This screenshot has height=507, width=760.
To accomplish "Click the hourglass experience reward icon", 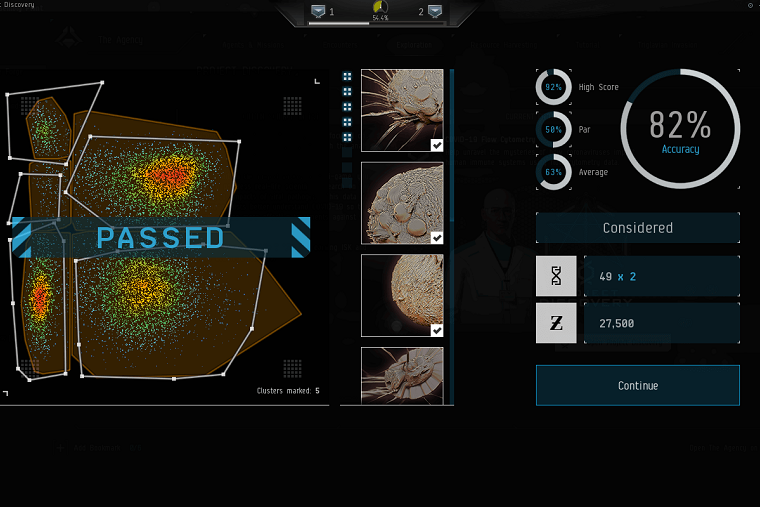I will point(556,276).
